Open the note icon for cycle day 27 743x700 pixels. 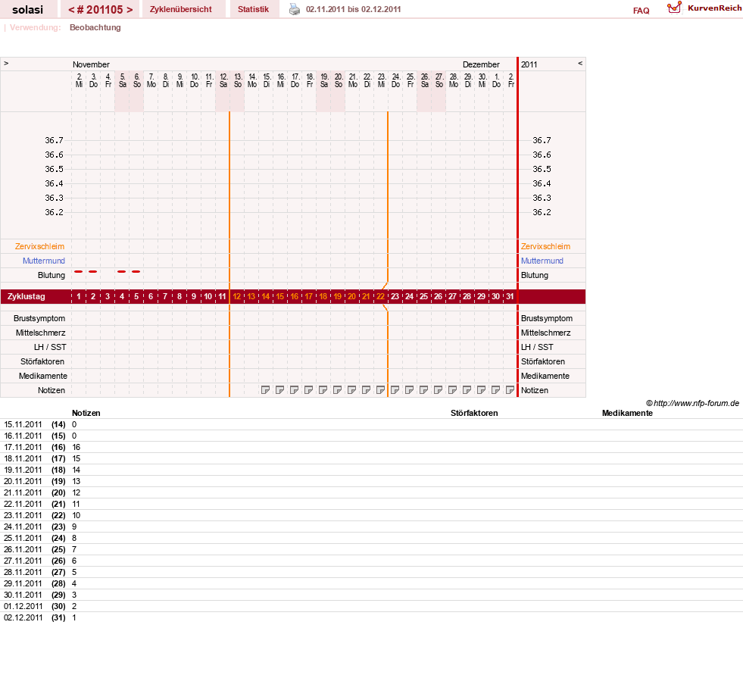(x=452, y=390)
